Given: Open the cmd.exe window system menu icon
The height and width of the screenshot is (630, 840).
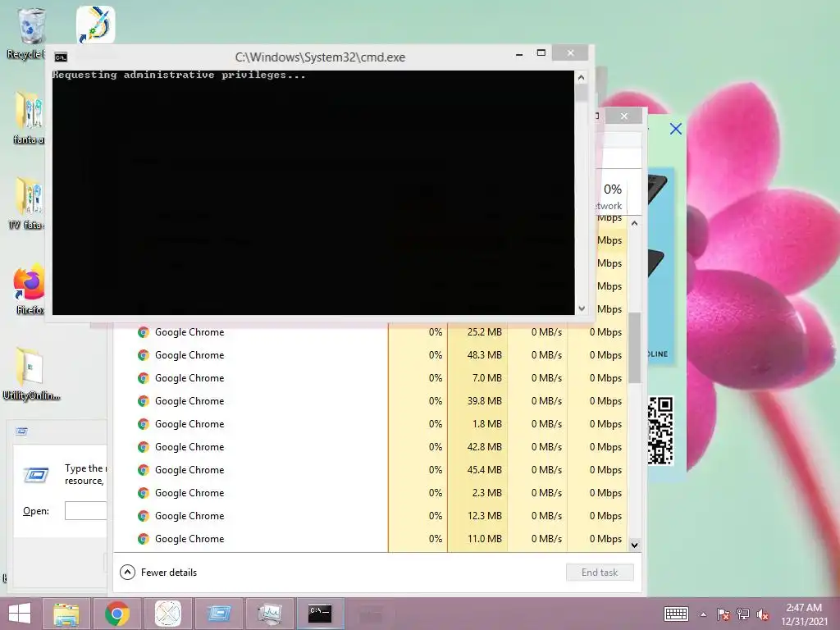Looking at the screenshot, I should click(x=61, y=57).
